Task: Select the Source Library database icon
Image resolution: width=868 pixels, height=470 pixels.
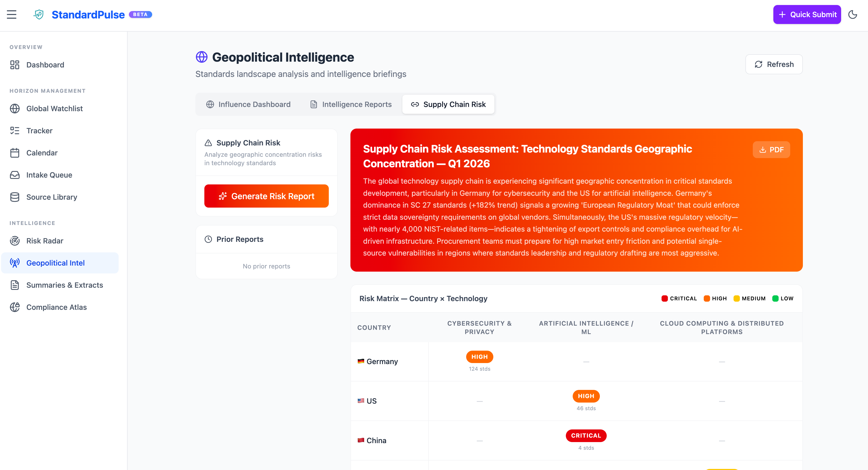Action: tap(15, 197)
